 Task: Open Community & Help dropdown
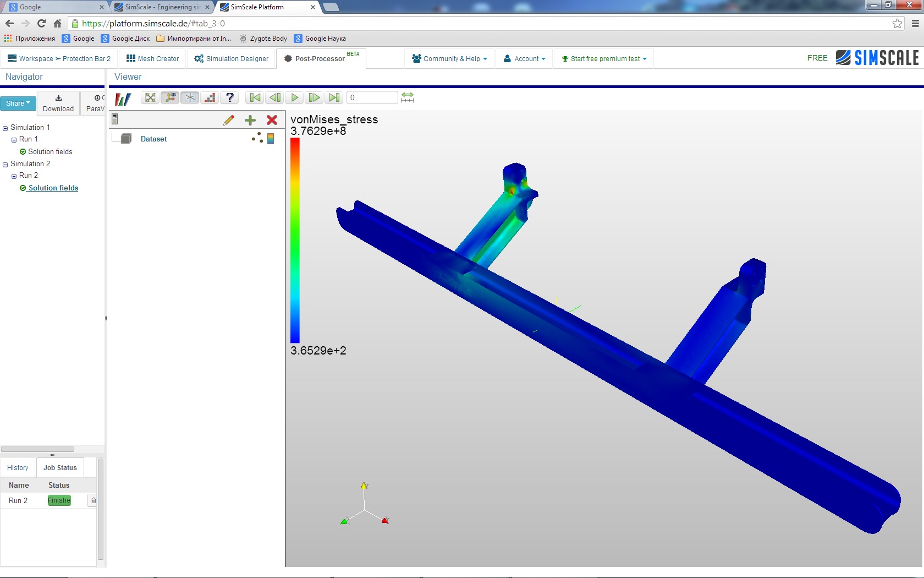[449, 58]
